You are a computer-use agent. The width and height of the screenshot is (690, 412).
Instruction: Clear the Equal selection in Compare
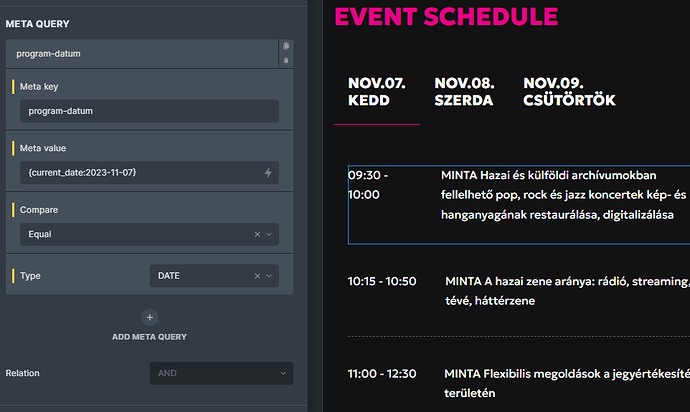(257, 234)
